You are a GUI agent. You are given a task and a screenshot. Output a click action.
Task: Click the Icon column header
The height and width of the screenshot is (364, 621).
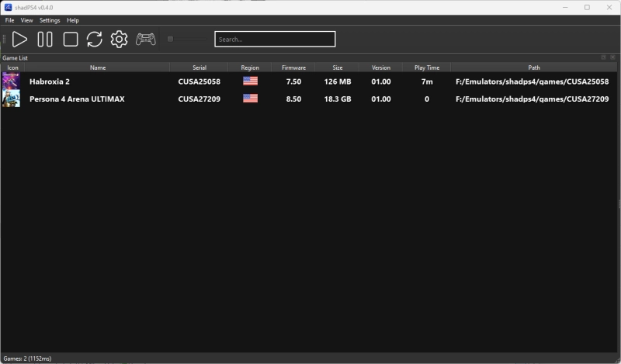click(x=12, y=68)
